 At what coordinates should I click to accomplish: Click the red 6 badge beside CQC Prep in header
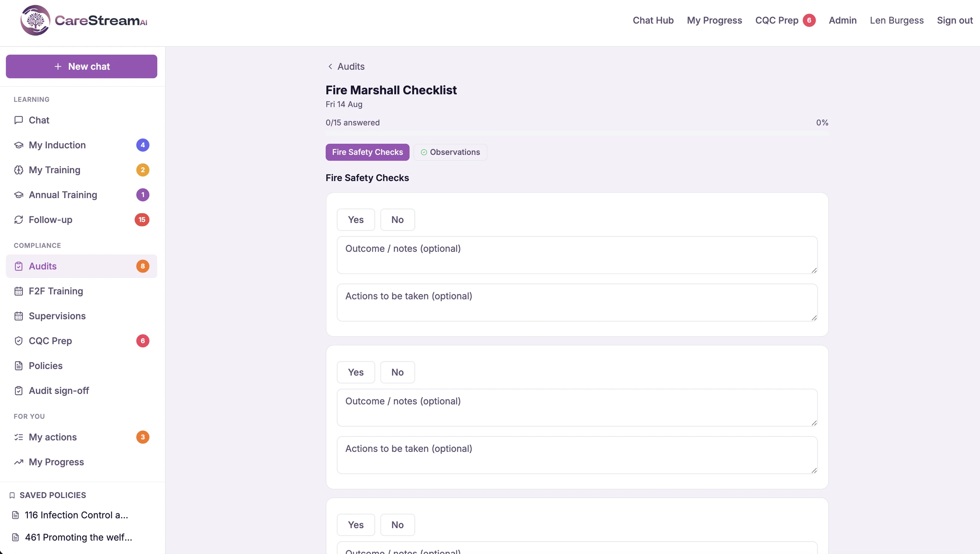[809, 20]
